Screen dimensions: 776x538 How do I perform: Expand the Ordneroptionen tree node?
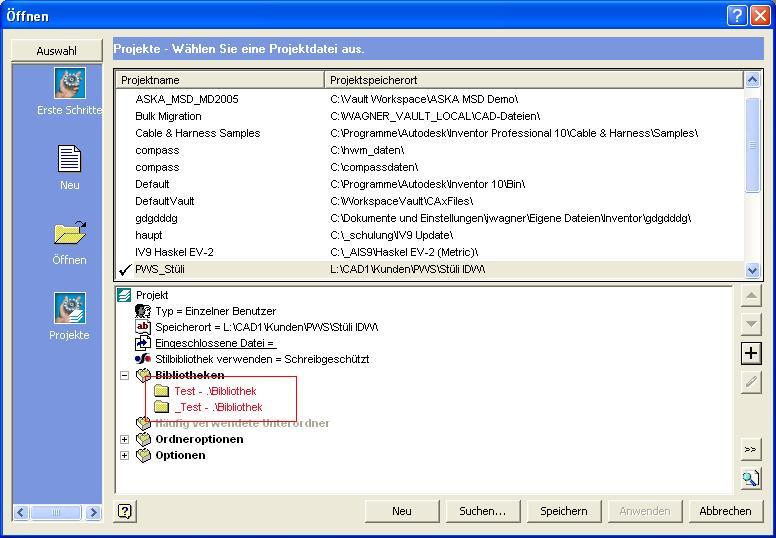124,440
